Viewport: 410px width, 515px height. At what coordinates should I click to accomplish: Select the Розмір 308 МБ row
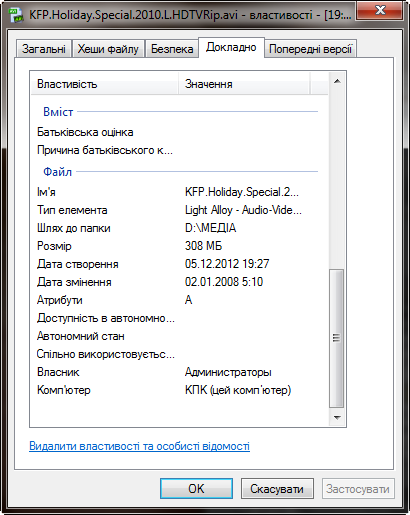click(x=179, y=246)
